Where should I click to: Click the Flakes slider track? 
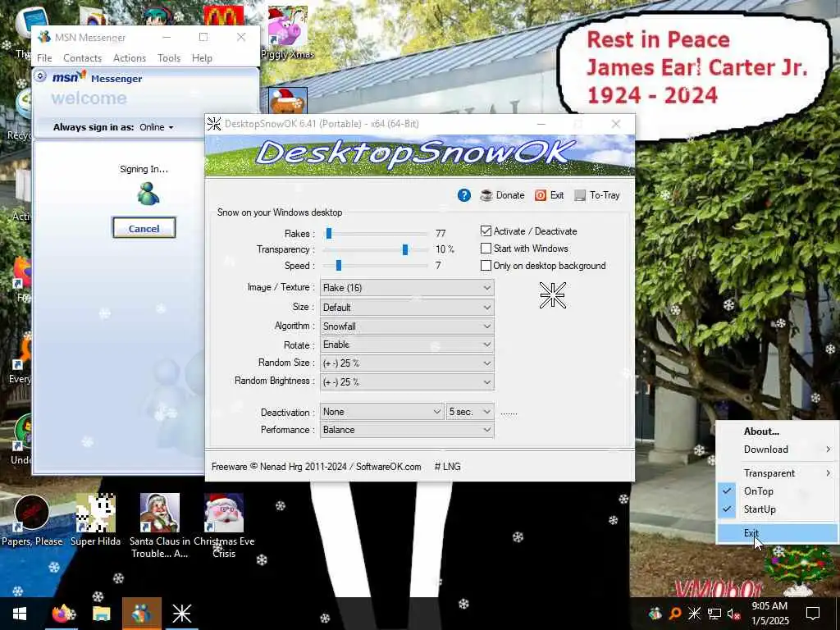tap(377, 234)
